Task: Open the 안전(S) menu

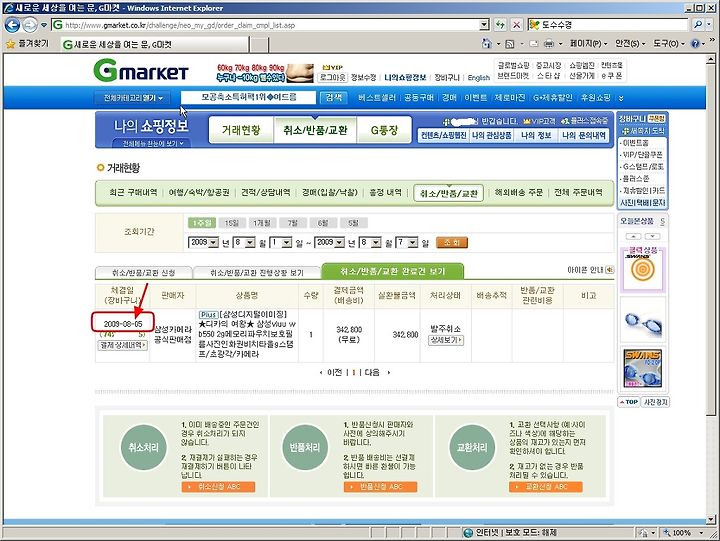Action: coord(630,44)
